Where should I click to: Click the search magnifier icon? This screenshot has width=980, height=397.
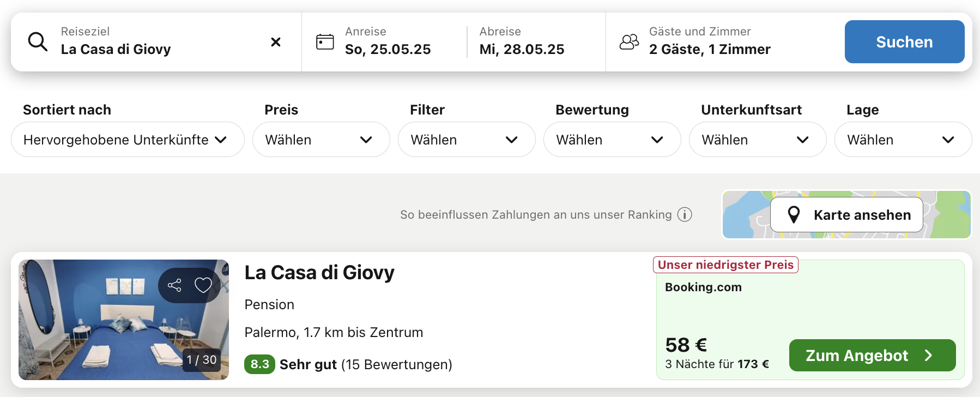(38, 41)
